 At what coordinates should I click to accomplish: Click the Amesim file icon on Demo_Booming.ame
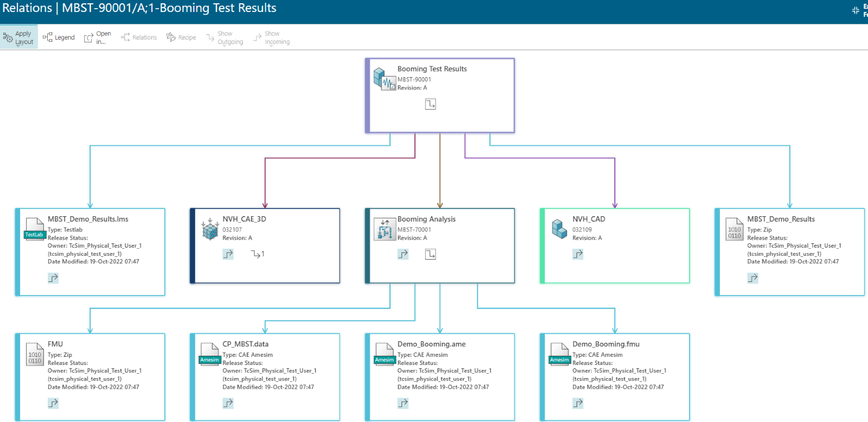[x=385, y=354]
